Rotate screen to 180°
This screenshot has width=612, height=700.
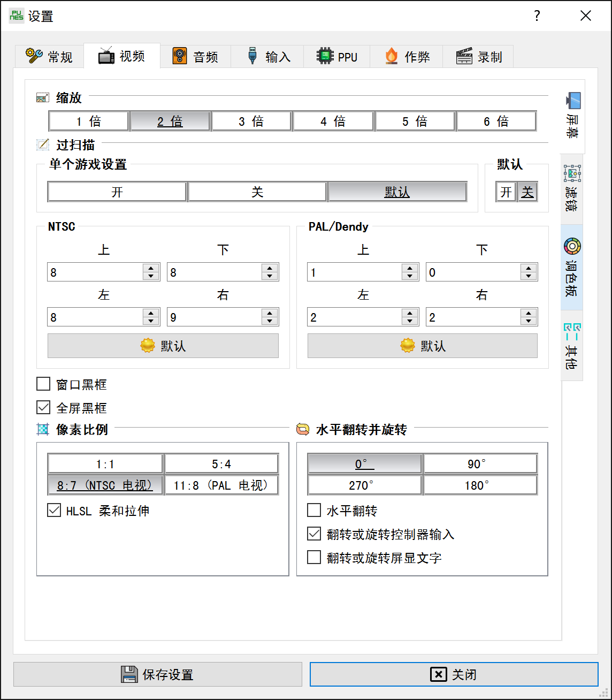coord(480,485)
